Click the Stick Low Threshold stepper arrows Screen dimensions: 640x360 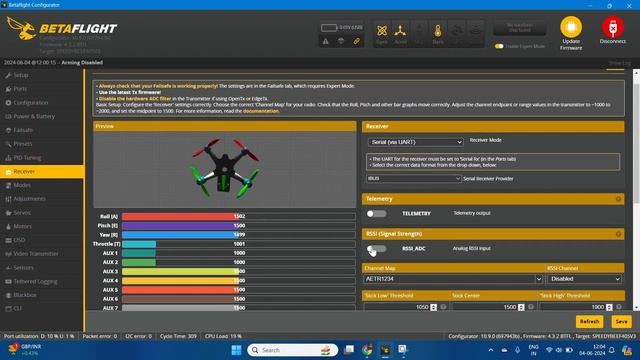pyautogui.click(x=433, y=307)
